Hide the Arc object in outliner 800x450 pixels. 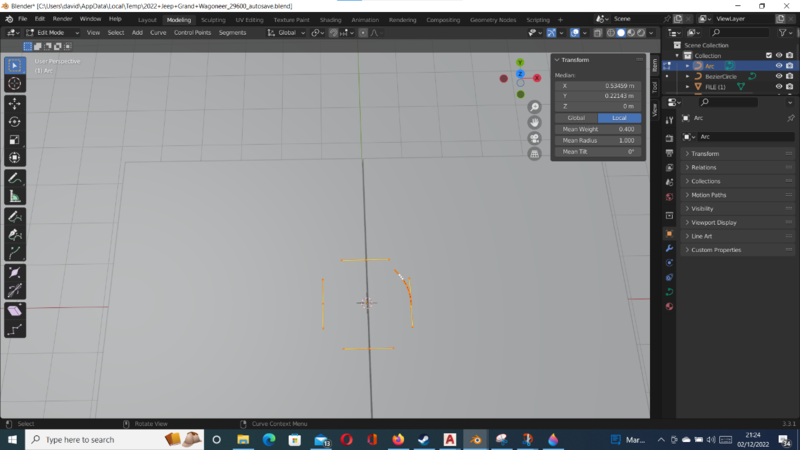779,66
